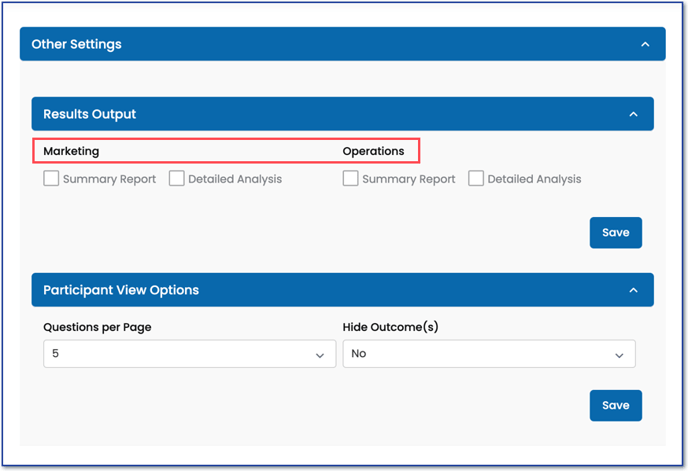Collapse the Other Settings section chevron
This screenshot has height=471, width=688.
click(x=645, y=44)
